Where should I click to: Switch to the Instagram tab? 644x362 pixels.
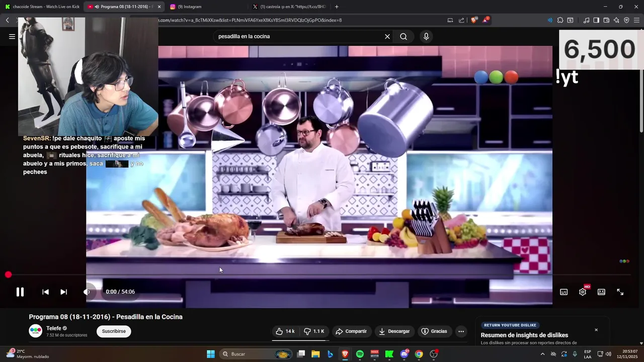[201, 7]
